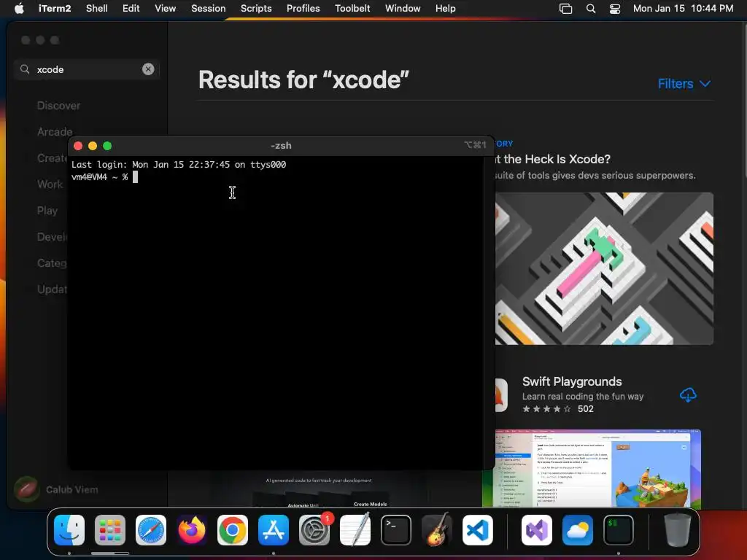
Task: Open the Profiles menu
Action: tap(303, 8)
